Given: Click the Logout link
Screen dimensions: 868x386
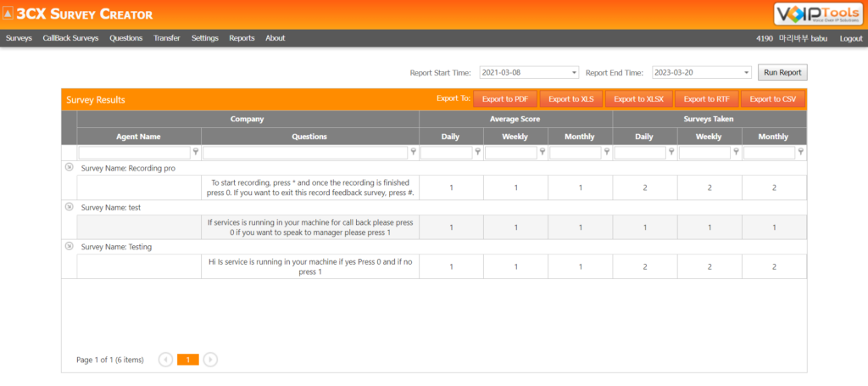Looking at the screenshot, I should [851, 39].
